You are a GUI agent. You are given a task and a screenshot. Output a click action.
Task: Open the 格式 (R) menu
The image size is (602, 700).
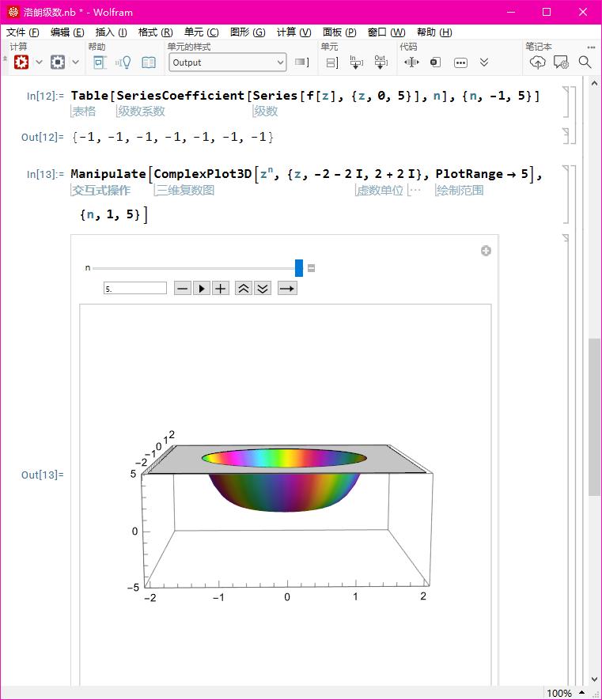click(155, 32)
